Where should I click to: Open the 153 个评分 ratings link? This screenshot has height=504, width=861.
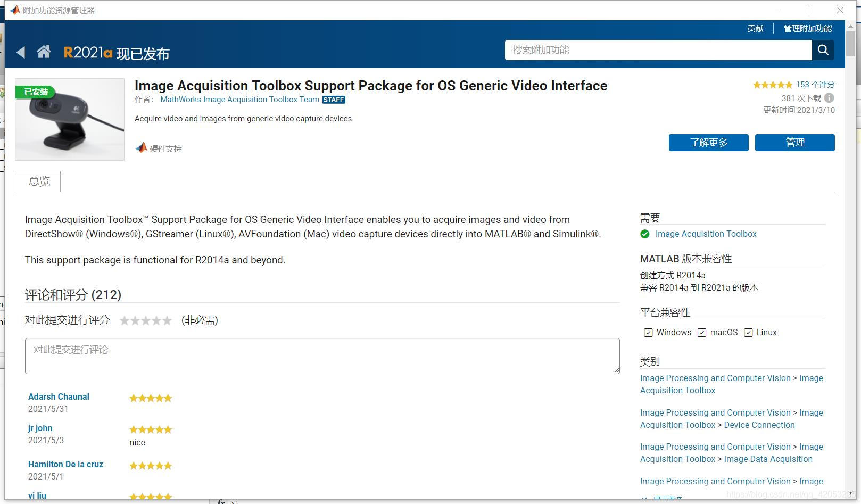pyautogui.click(x=815, y=85)
